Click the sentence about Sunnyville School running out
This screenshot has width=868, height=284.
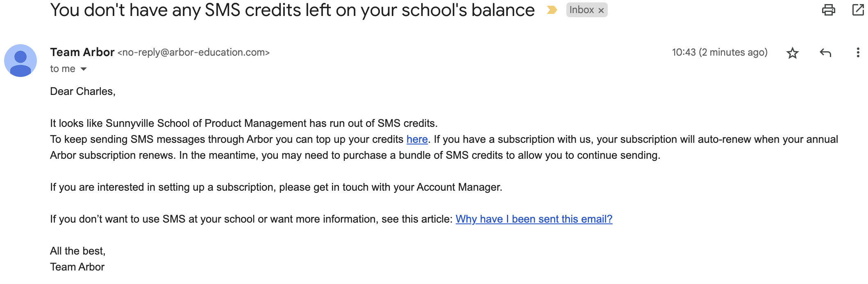243,124
